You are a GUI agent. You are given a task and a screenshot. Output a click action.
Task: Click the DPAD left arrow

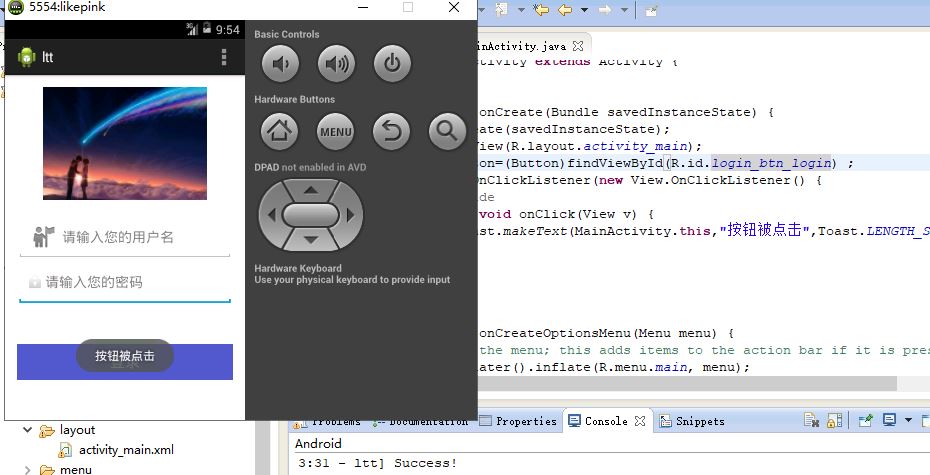click(x=271, y=215)
